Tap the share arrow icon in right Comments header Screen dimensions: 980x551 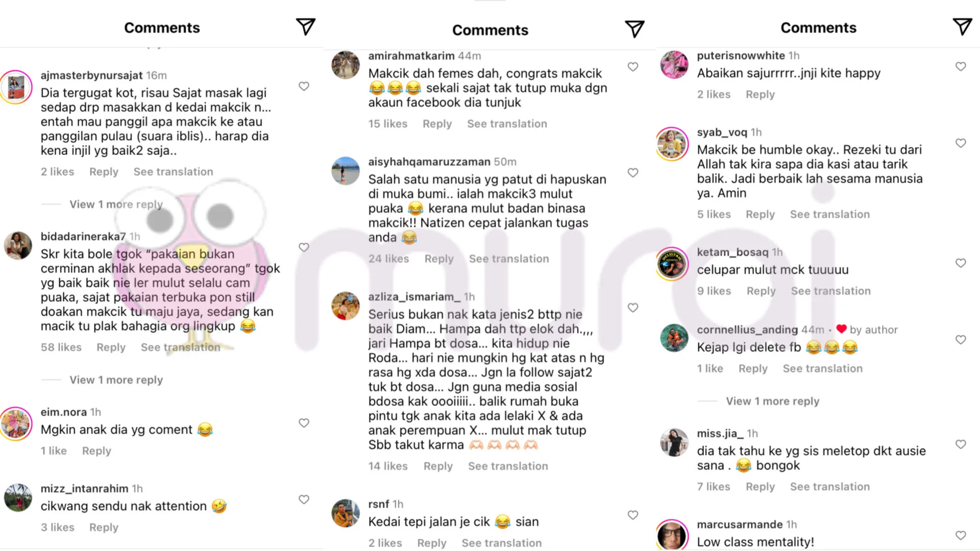click(962, 27)
